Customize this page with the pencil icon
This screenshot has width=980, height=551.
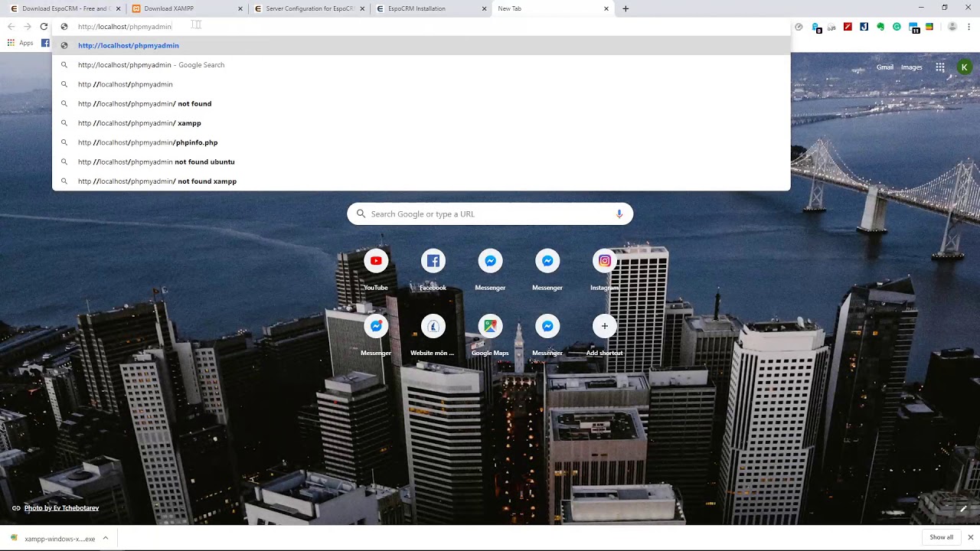pyautogui.click(x=963, y=508)
